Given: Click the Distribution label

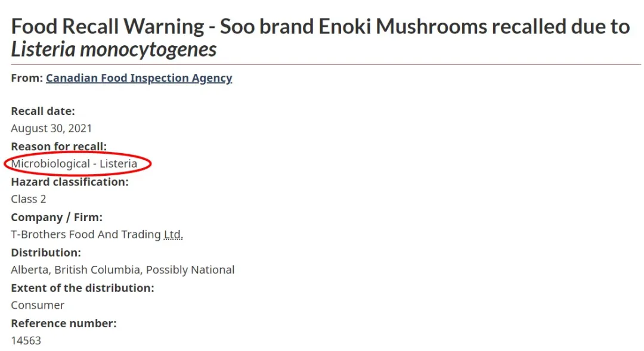Looking at the screenshot, I should (46, 253).
